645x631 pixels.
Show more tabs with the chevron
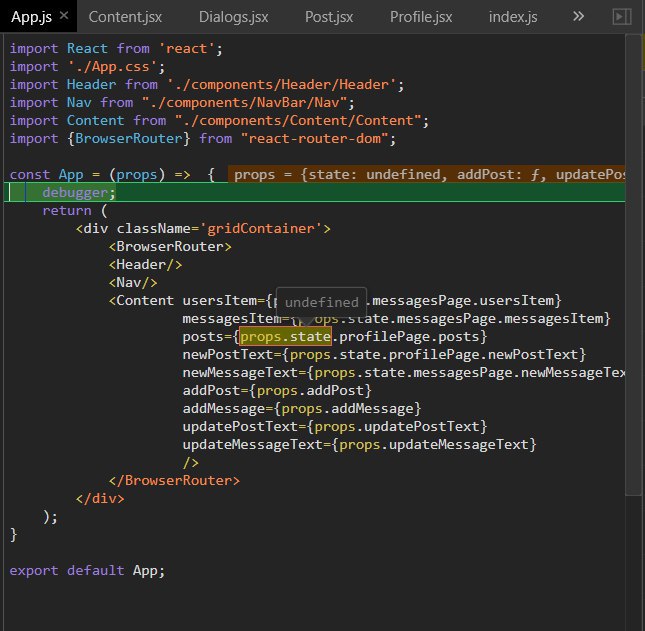(x=578, y=17)
